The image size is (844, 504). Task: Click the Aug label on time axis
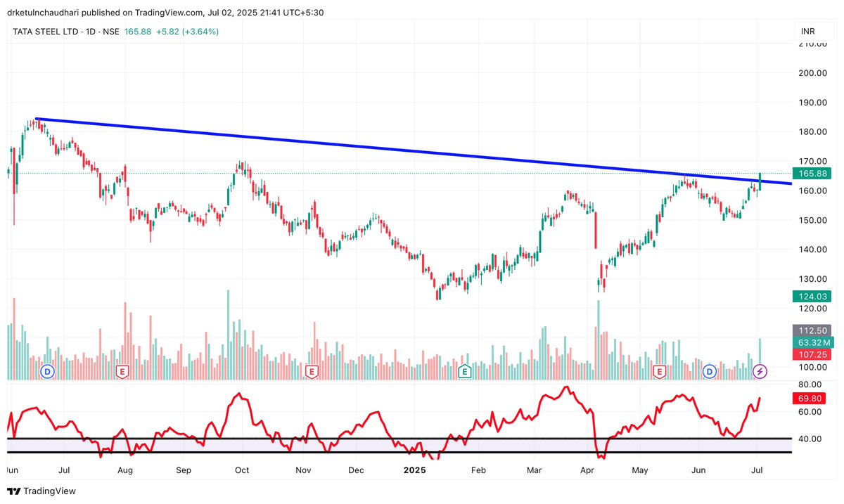tap(125, 469)
